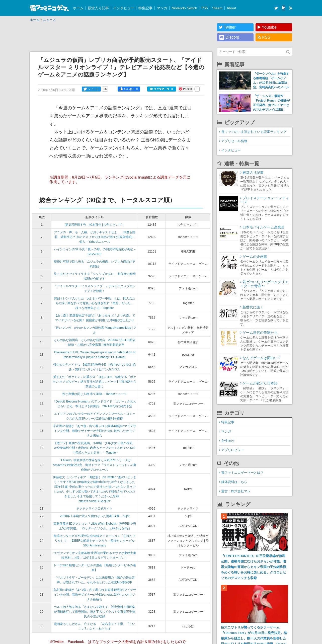Open the 特集記事 menu item
Screen dimensions: 322x644
[145, 8]
